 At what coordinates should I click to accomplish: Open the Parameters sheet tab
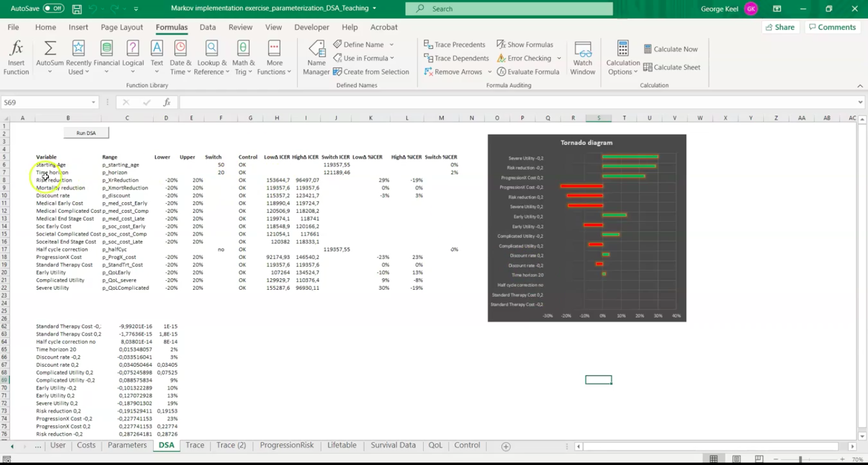pyautogui.click(x=127, y=446)
